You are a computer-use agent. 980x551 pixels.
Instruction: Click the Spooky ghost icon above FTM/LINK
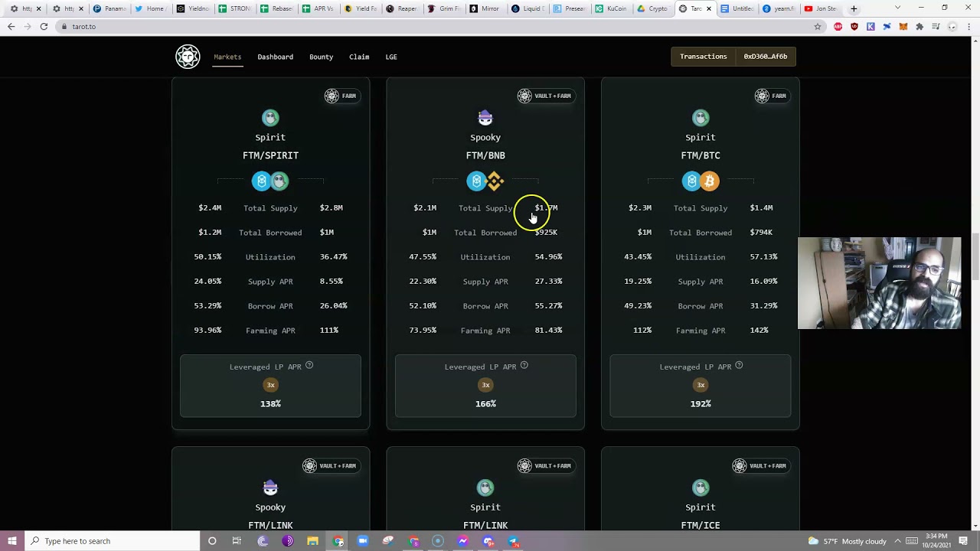tap(270, 487)
